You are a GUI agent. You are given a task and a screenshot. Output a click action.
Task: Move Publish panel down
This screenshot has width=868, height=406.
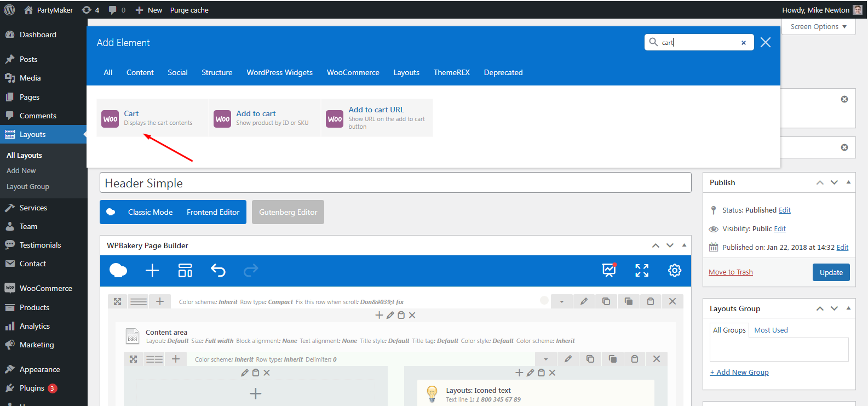pos(834,182)
